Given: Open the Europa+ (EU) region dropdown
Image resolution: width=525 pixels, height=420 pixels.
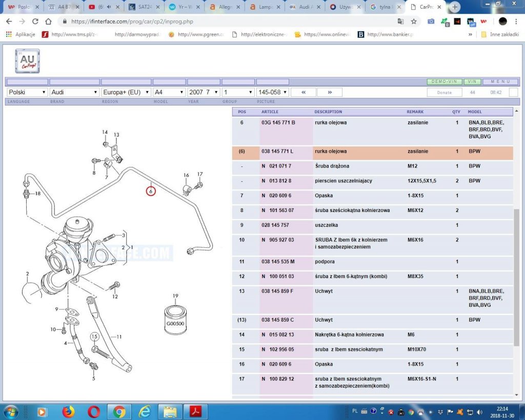Looking at the screenshot, I should point(126,92).
